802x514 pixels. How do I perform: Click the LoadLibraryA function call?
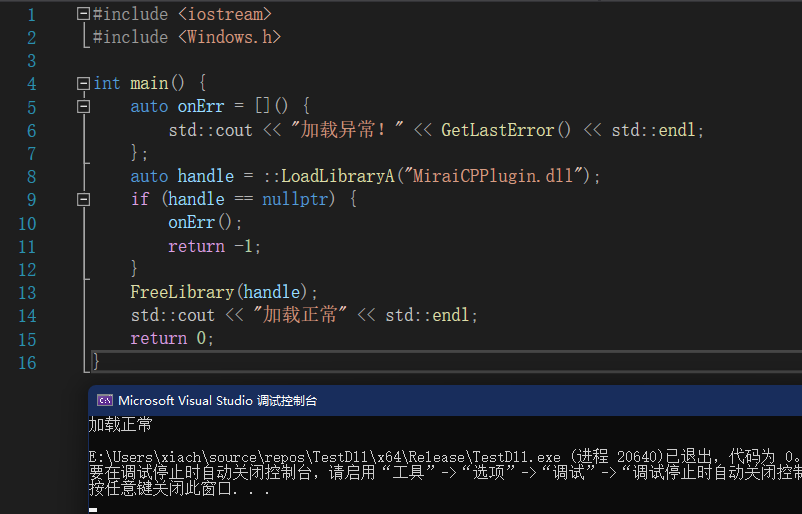pos(338,176)
